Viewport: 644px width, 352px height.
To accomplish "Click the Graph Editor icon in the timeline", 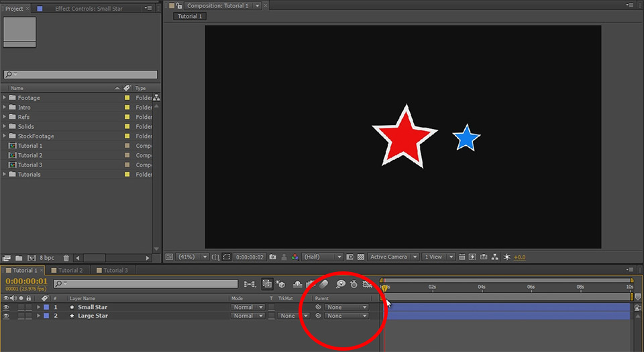I will tap(367, 284).
